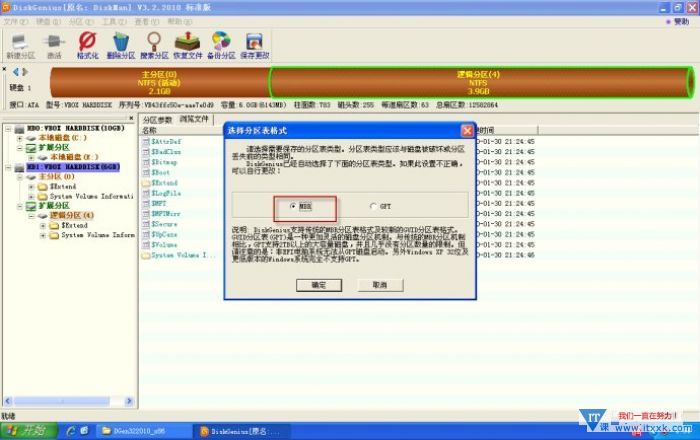
Task: Collapse the 主分区 (0) tree node
Action: 20,177
